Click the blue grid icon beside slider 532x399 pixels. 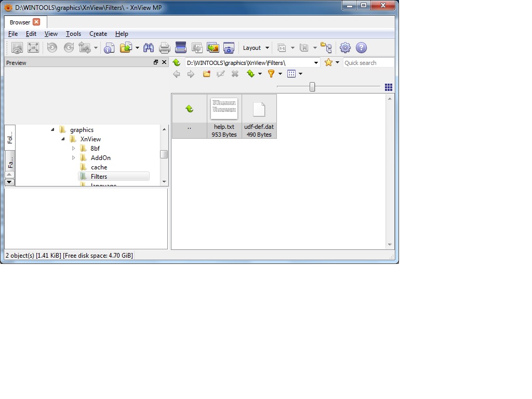click(389, 87)
